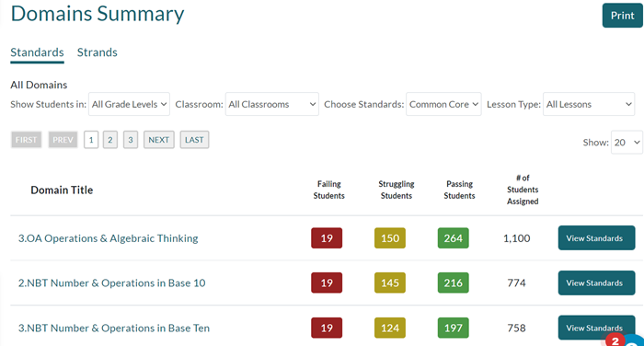Open the Lesson Type All Lessons dropdown
Screen dimensions: 644x346
coord(589,104)
